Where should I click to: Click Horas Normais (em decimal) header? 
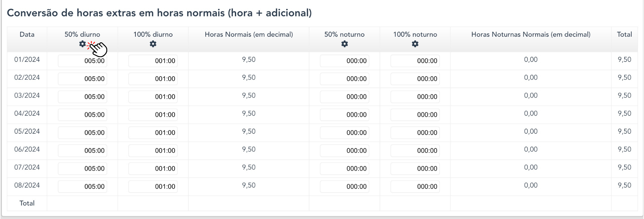pyautogui.click(x=249, y=35)
